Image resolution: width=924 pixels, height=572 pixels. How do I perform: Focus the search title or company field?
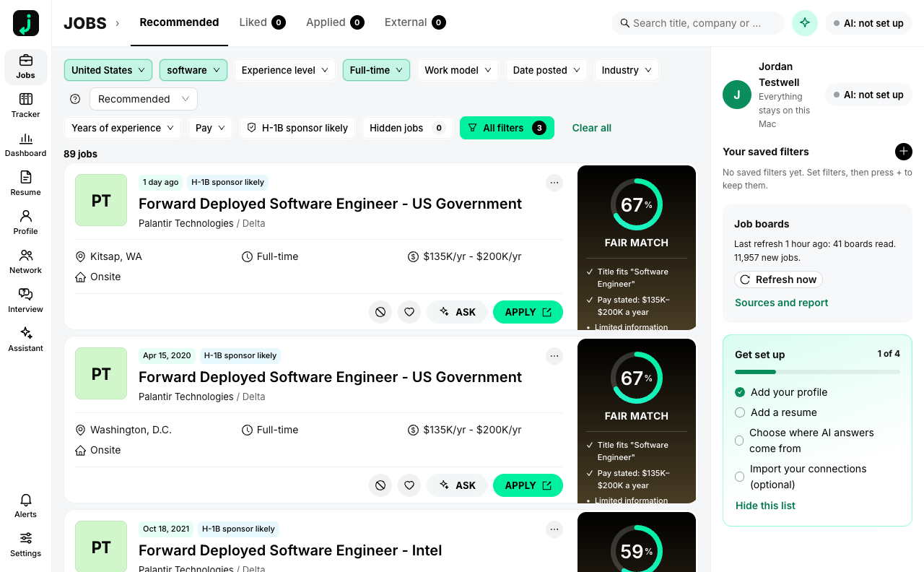698,23
